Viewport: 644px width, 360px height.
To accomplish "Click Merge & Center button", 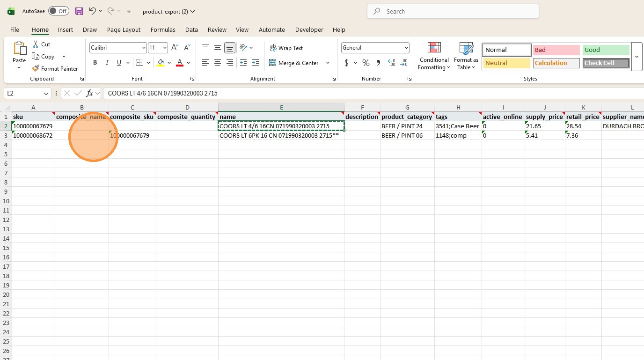I will click(294, 63).
